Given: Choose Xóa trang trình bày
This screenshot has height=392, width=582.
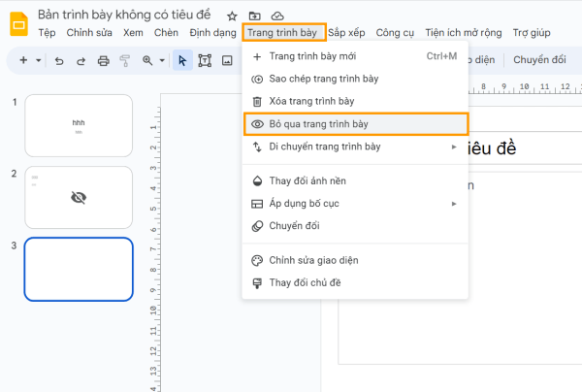Looking at the screenshot, I should (355, 101).
